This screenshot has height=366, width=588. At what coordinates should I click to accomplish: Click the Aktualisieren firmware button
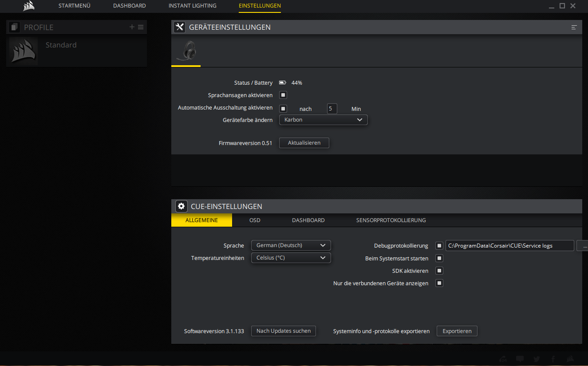[304, 143]
